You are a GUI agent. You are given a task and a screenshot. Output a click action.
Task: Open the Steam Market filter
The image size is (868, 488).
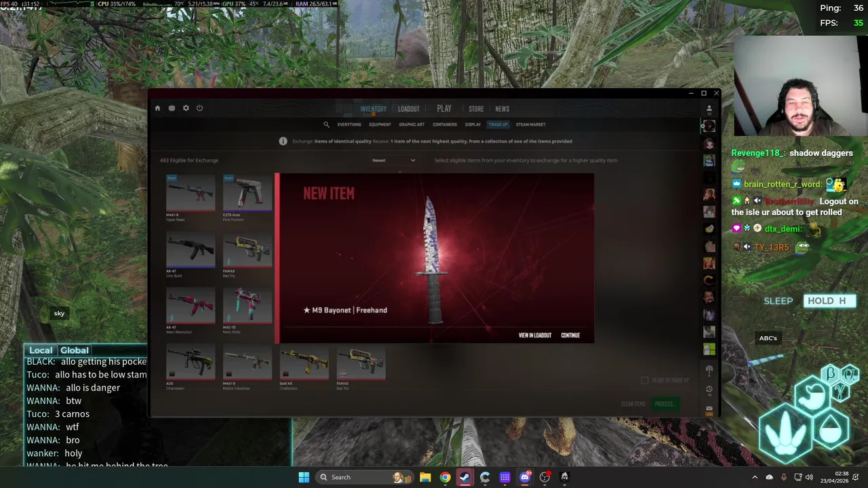[530, 125]
